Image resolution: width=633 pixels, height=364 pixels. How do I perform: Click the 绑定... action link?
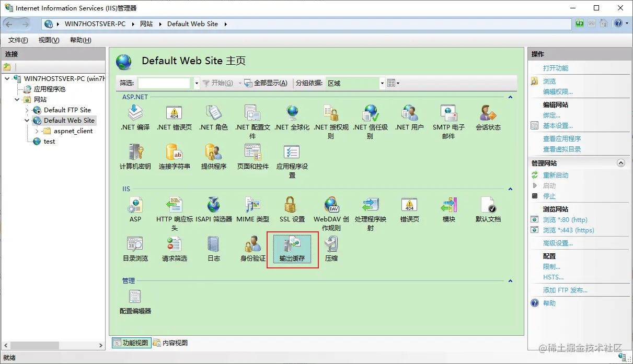tap(551, 115)
